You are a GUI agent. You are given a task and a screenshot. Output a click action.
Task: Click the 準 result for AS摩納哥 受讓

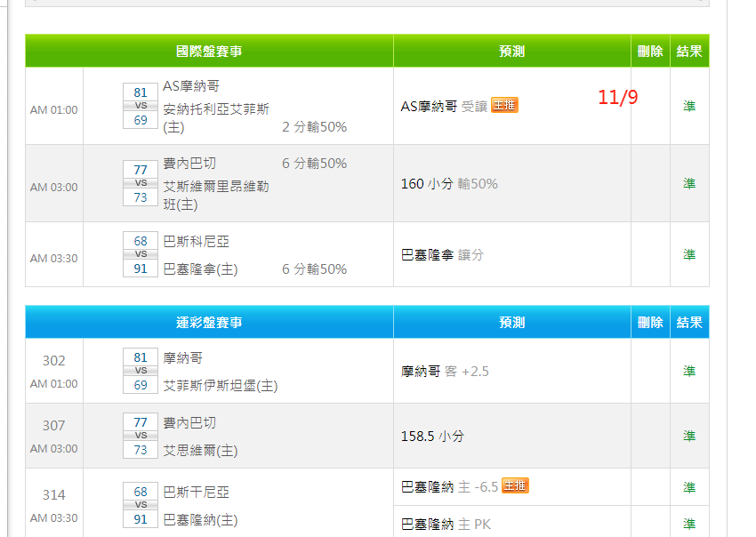(689, 106)
